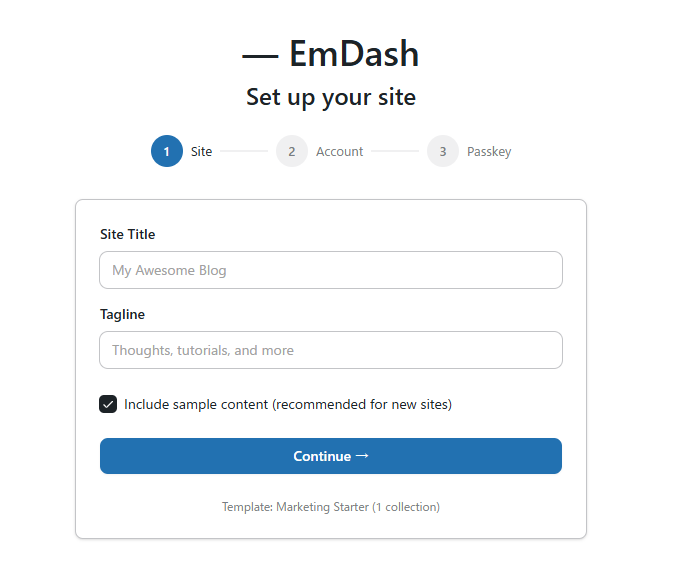Select the step 2 circle icon
The width and height of the screenshot is (680, 572).
click(x=292, y=151)
